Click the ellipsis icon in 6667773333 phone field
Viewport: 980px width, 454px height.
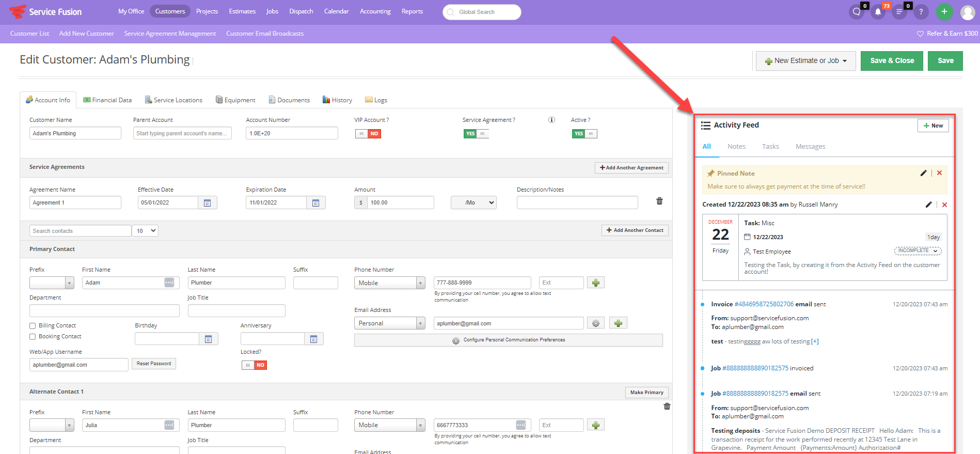[x=521, y=425]
